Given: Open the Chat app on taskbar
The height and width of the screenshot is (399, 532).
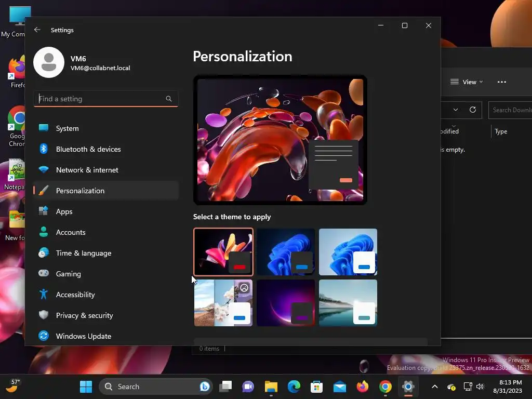Looking at the screenshot, I should tap(248, 387).
